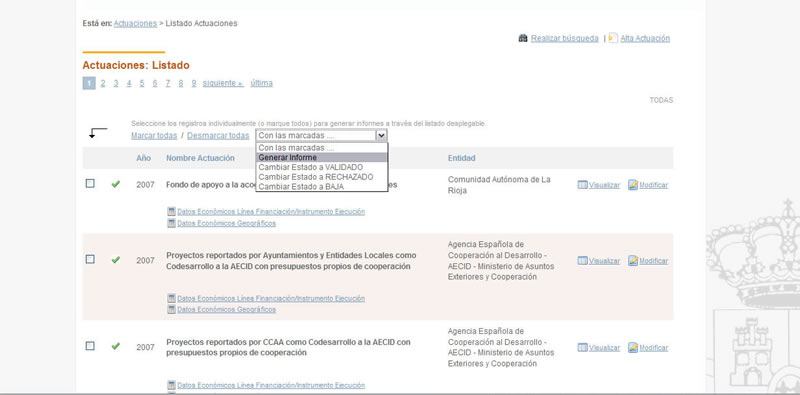Open the Realizar búsqueda link
The width and height of the screenshot is (800, 395).
(x=564, y=38)
